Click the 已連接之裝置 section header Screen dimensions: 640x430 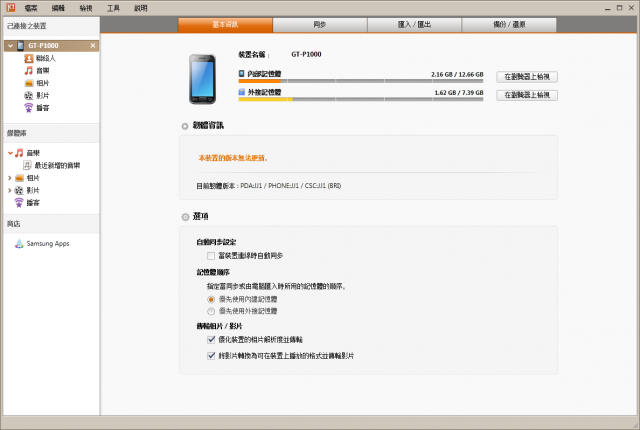[x=51, y=26]
